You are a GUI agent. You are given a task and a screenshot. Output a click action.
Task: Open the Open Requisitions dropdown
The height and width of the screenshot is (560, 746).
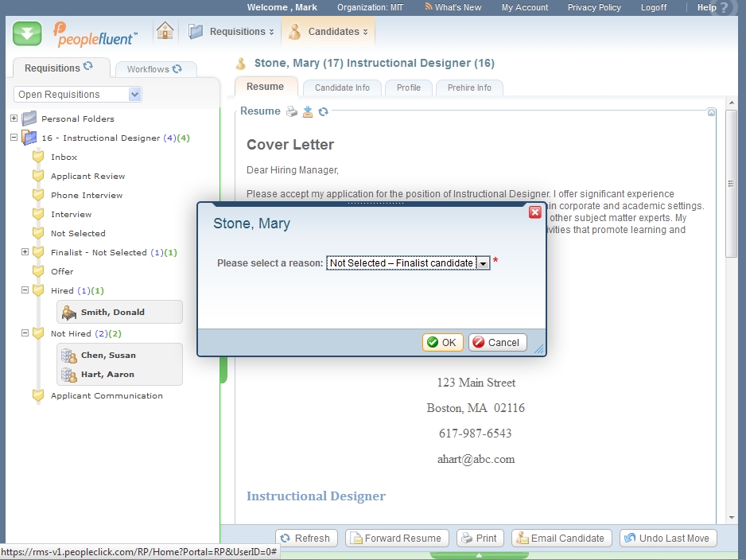(134, 95)
